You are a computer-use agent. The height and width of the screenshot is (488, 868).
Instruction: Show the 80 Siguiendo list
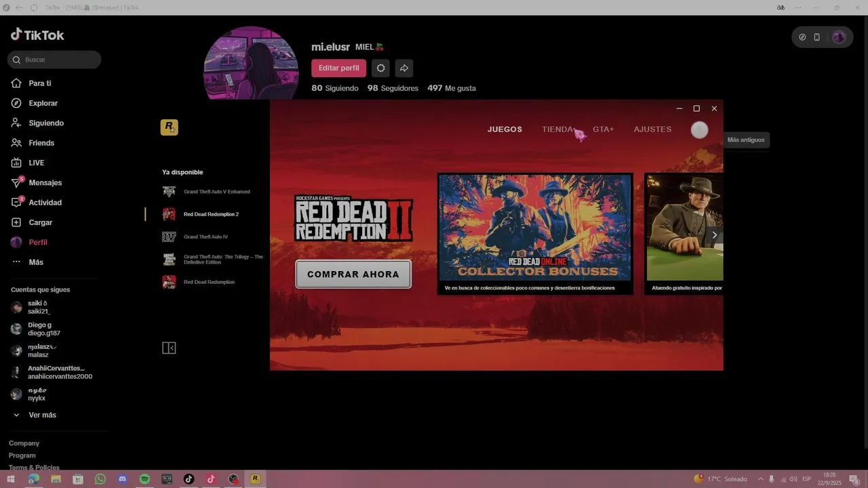click(x=335, y=88)
